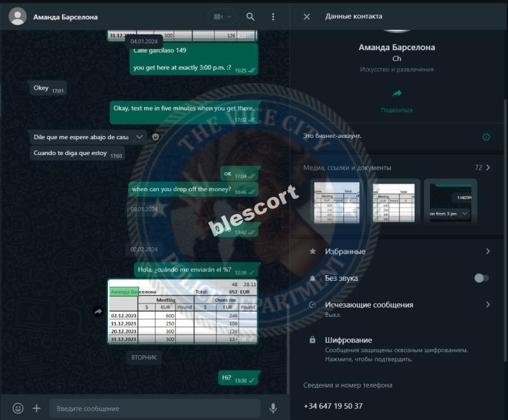This screenshot has width=508, height=420.
Task: Open the spreadsheet image in chat
Action: tap(183, 311)
